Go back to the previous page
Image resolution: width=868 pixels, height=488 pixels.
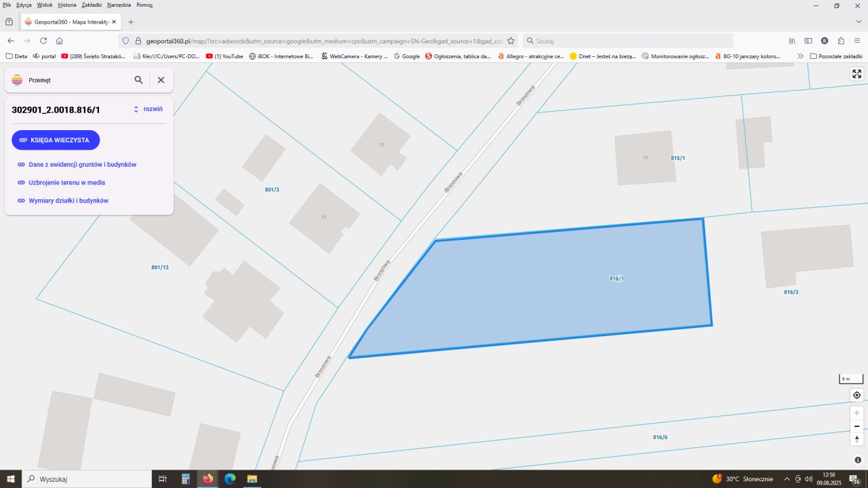pos(11,41)
